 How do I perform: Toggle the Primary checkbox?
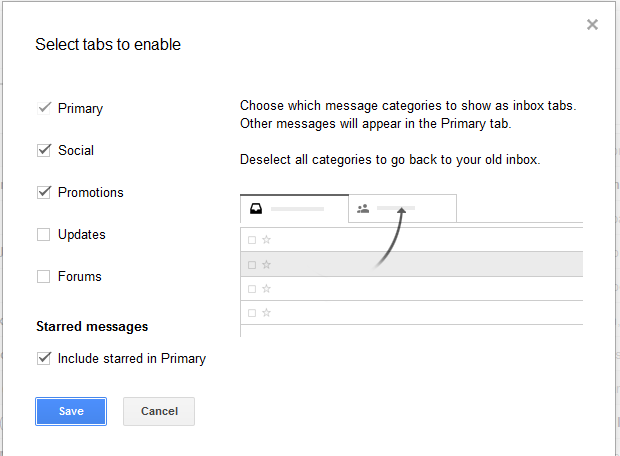pos(44,108)
